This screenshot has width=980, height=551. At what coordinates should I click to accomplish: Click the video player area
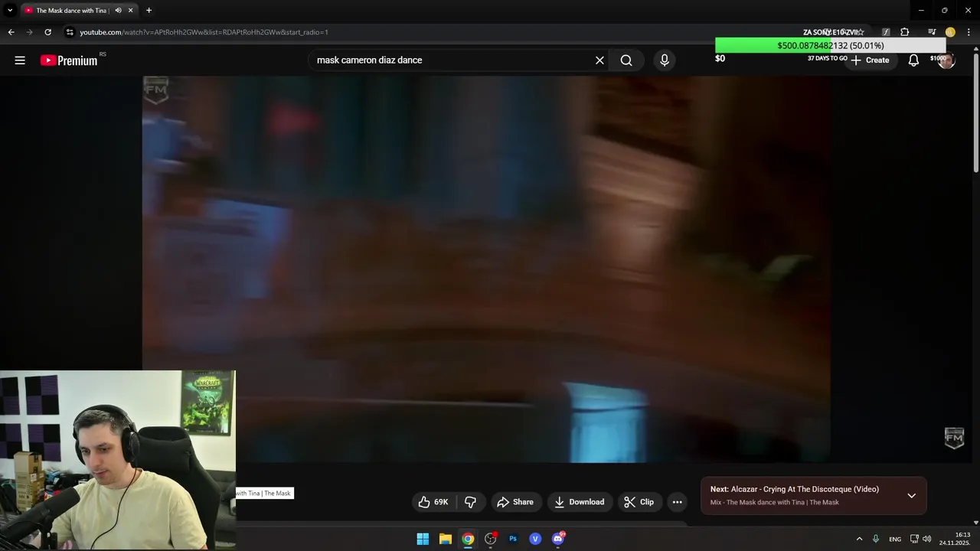coord(486,269)
